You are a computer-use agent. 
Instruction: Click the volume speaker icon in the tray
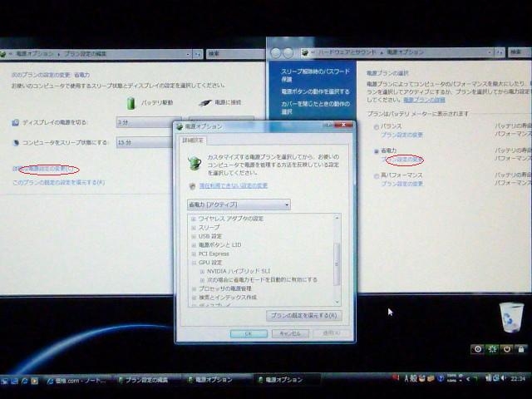[x=504, y=378]
